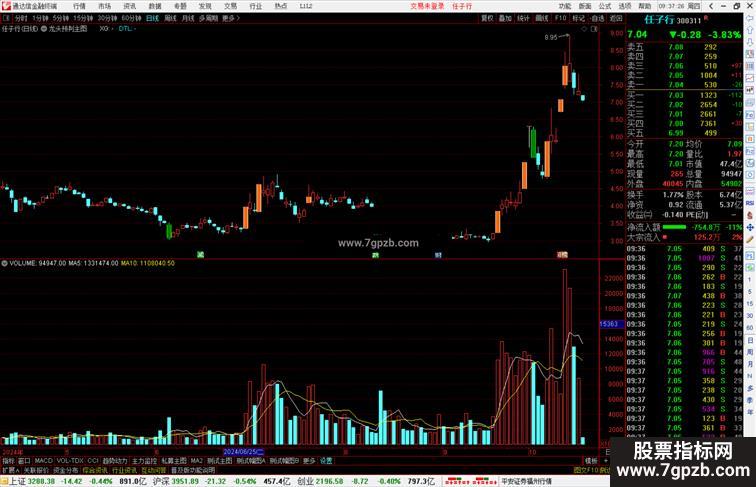The height and width of the screenshot is (487, 756).
Task: Select the MACD indicator tab
Action: tap(43, 461)
